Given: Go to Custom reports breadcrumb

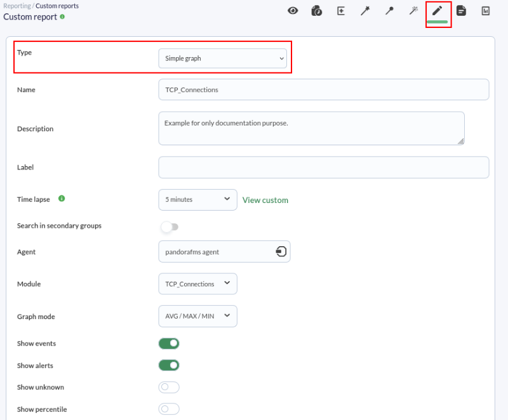Looking at the screenshot, I should click(x=57, y=6).
